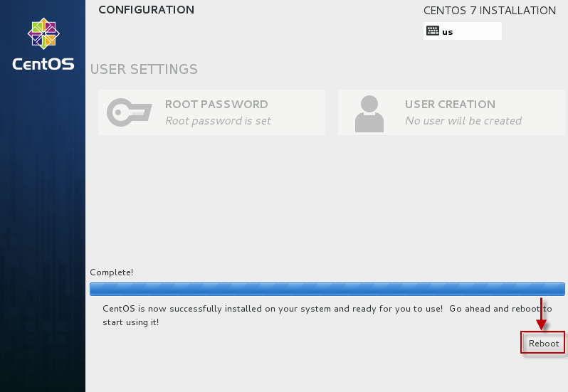Click the User Creation person icon

pos(368,112)
